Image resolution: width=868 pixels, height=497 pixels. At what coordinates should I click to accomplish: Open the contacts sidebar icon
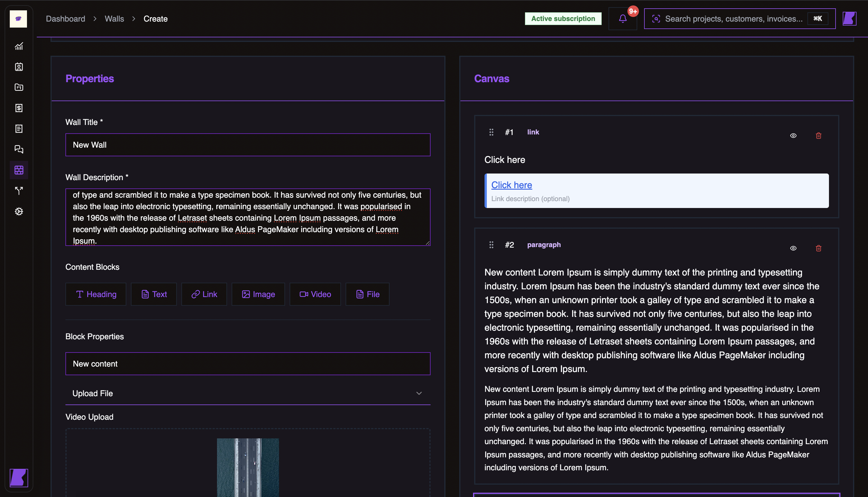(x=19, y=67)
